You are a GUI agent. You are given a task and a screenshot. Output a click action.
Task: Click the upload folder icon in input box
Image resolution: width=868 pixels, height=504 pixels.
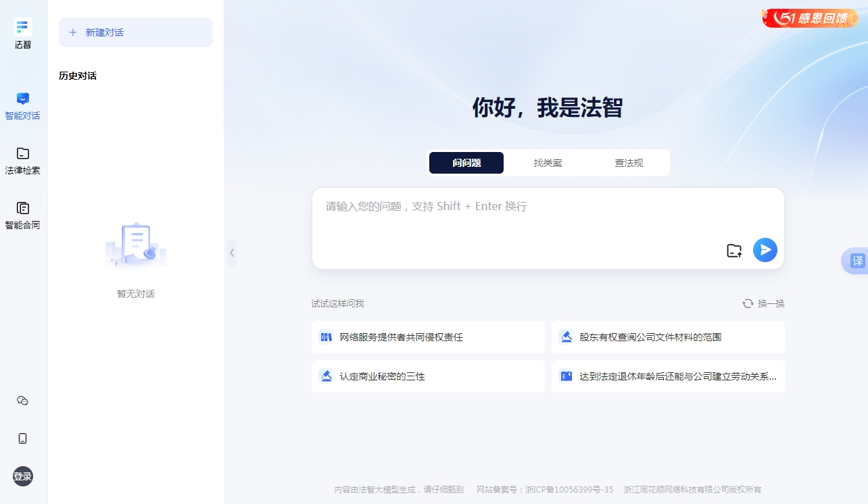point(734,250)
